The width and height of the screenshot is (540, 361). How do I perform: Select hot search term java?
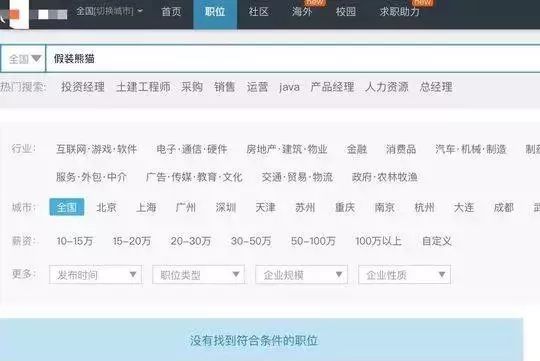coord(289,87)
